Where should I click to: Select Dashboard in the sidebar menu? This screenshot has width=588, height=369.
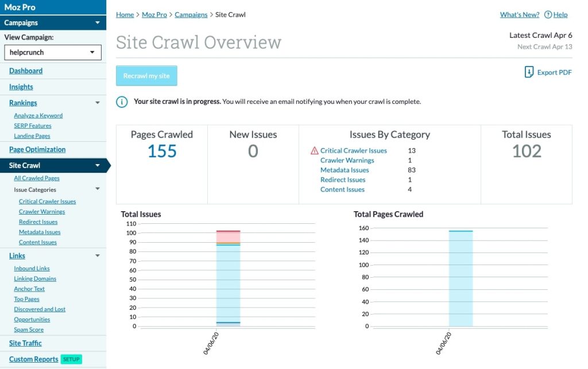click(x=26, y=71)
